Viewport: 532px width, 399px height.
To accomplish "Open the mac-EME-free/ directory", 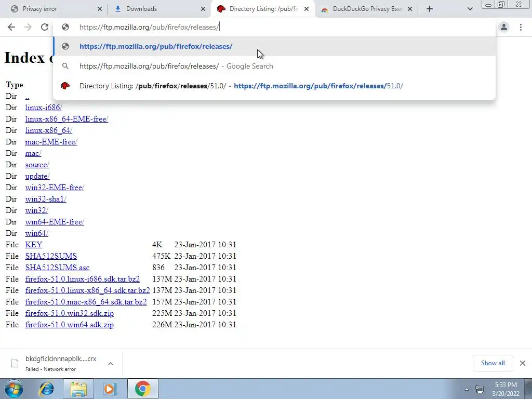I will [x=51, y=142].
